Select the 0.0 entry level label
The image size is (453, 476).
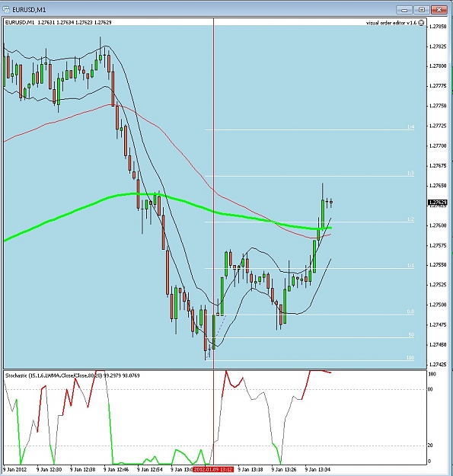point(410,311)
